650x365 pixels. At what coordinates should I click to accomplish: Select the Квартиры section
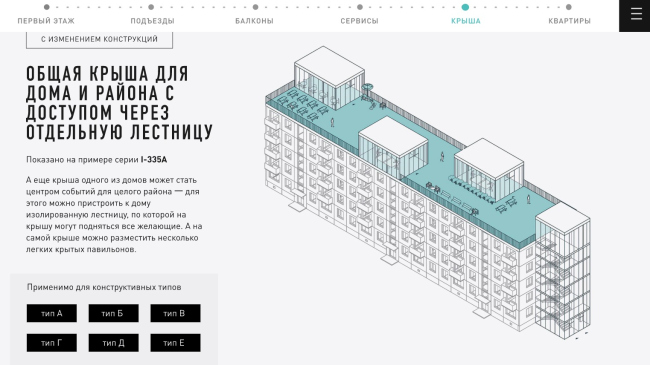pos(569,21)
